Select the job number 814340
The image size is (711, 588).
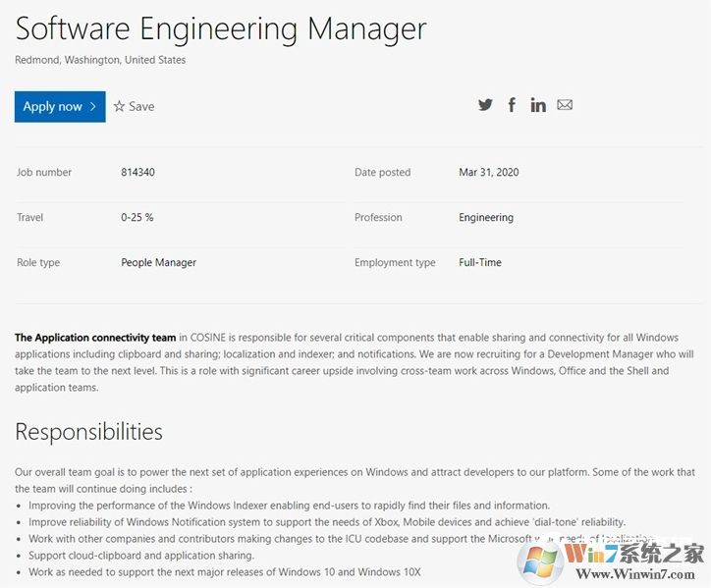point(137,173)
